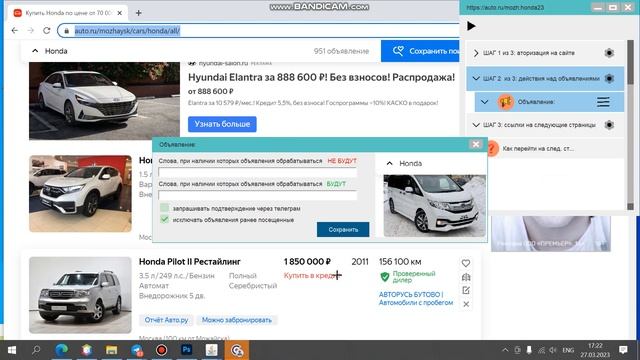Open the Honda Pilot listing photo
Image resolution: width=640 pixels, height=360 pixels.
tap(80, 295)
